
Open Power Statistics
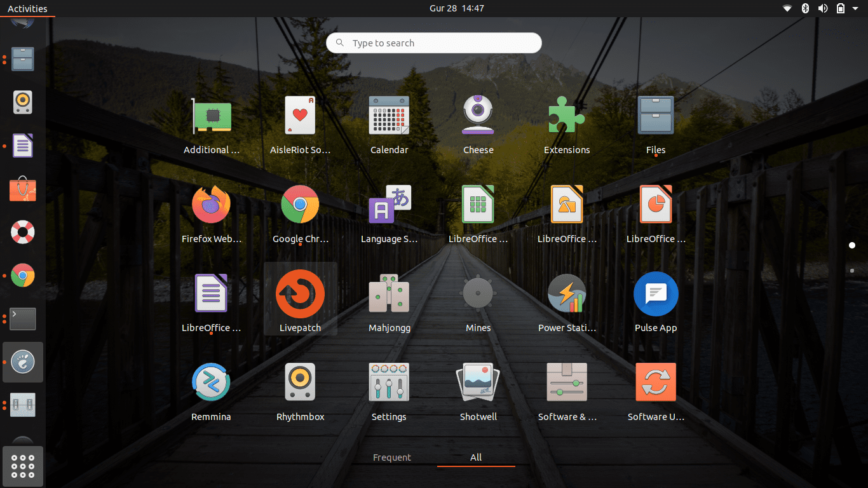[567, 303]
